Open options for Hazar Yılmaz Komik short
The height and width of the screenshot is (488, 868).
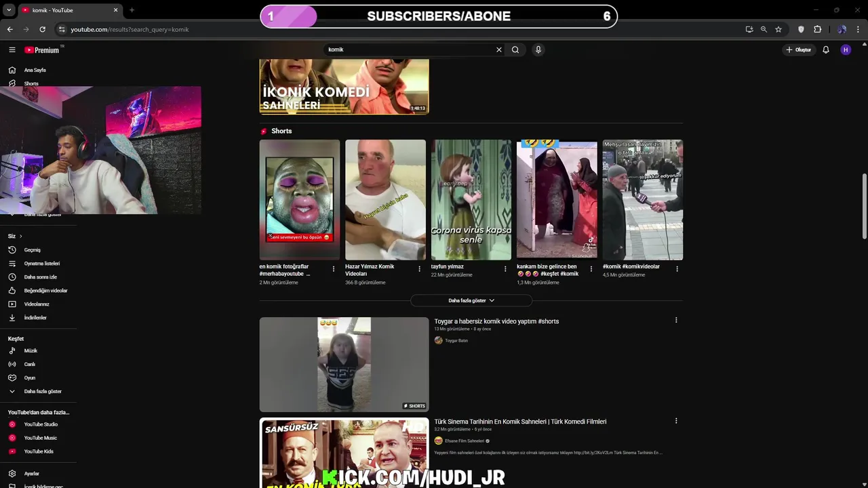419,269
